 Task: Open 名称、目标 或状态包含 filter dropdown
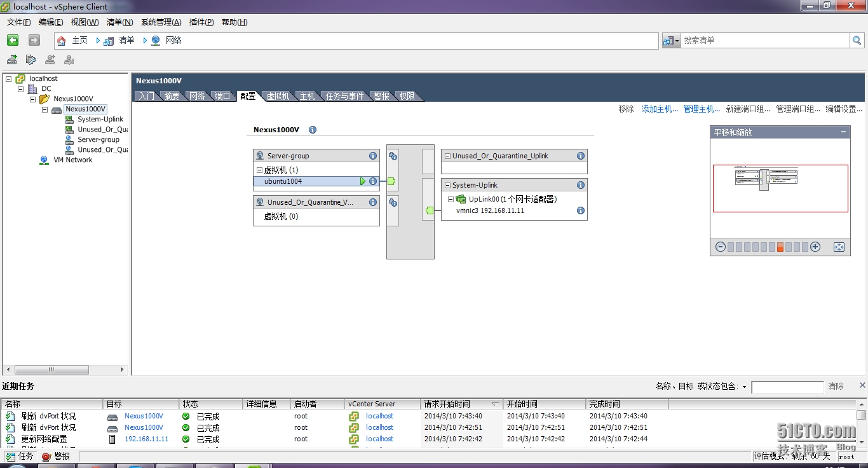(744, 387)
